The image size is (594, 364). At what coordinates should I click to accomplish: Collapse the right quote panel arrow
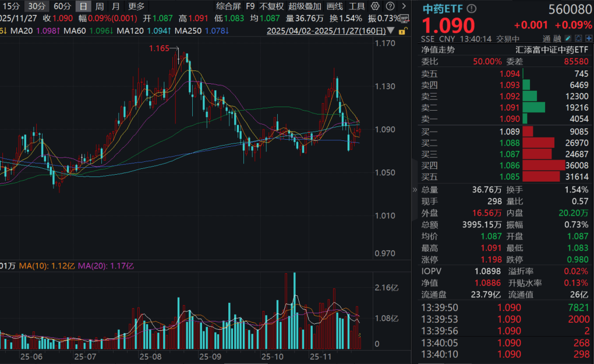tap(415, 189)
